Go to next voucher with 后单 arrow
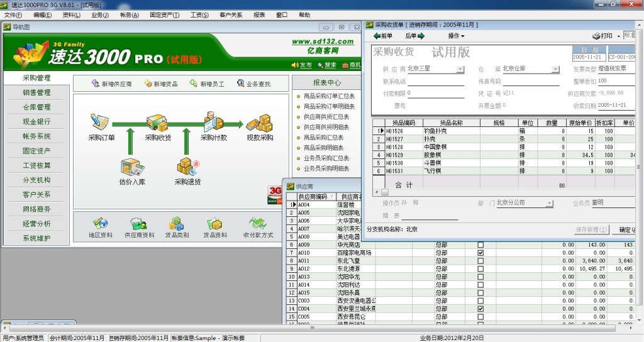The image size is (644, 342). (421, 36)
